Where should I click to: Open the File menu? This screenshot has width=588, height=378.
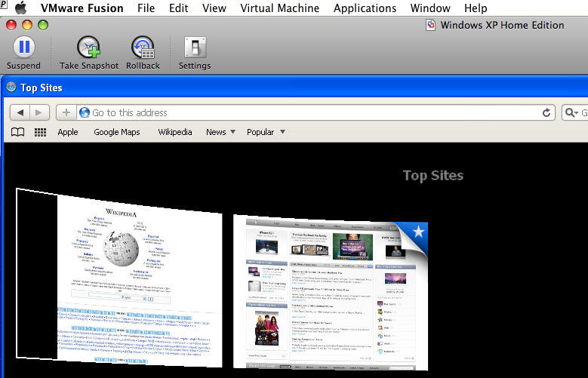[146, 8]
